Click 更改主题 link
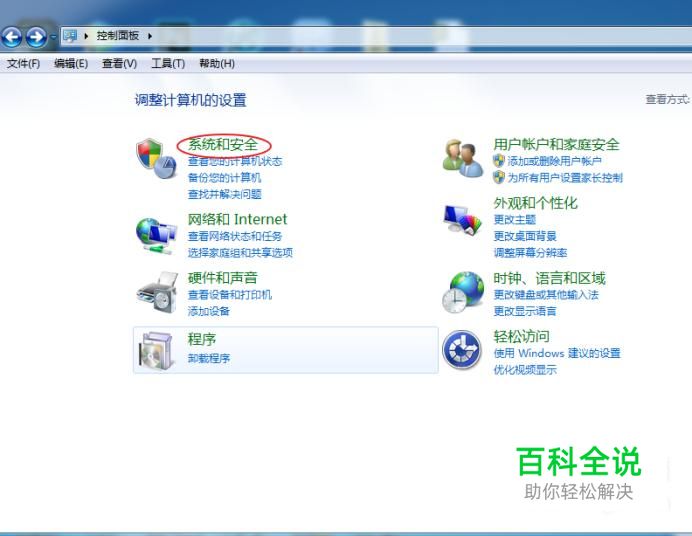 coord(515,219)
